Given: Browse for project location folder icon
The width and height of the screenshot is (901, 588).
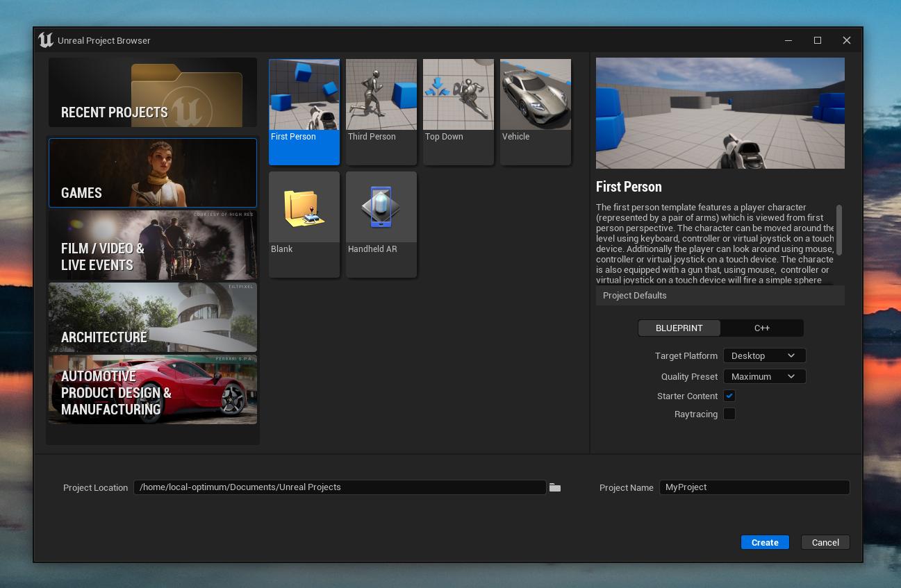Looking at the screenshot, I should (x=555, y=487).
